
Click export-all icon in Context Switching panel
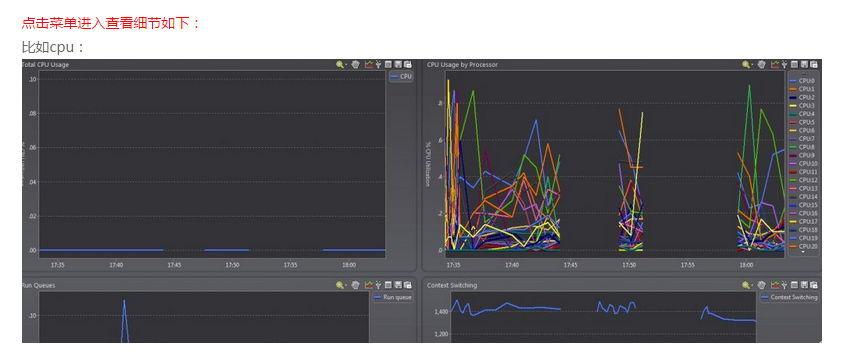(x=814, y=285)
